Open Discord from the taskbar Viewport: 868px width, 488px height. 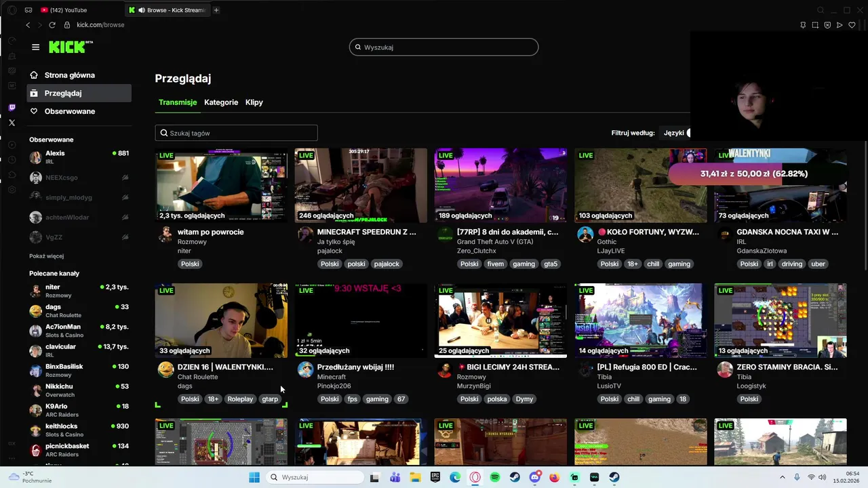tap(535, 477)
